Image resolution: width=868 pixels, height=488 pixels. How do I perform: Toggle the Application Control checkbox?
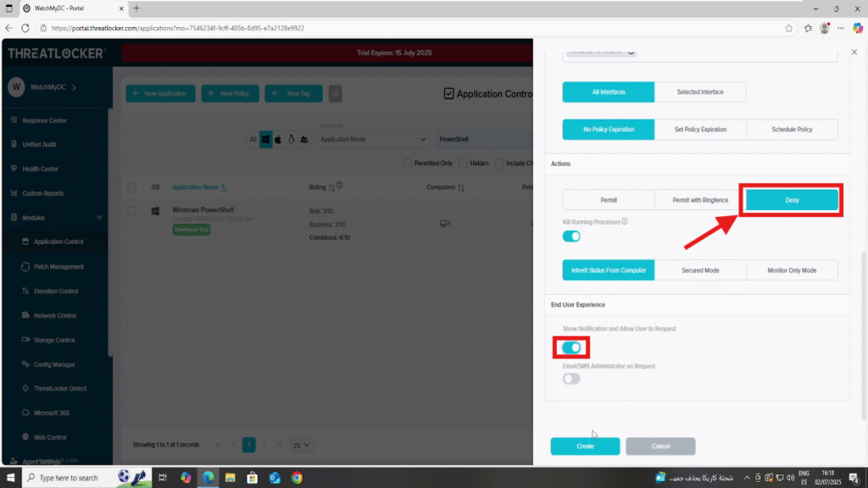click(x=449, y=93)
